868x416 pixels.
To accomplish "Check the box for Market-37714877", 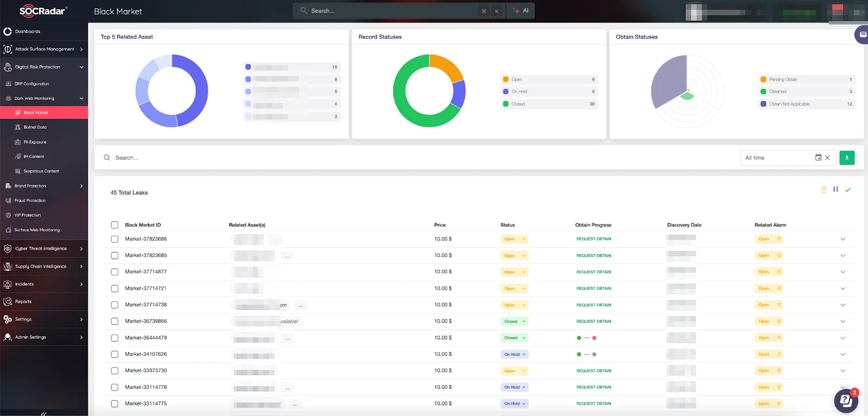I will 114,272.
